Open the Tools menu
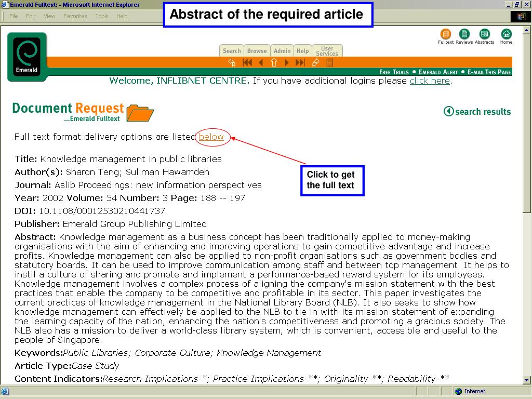 point(101,16)
